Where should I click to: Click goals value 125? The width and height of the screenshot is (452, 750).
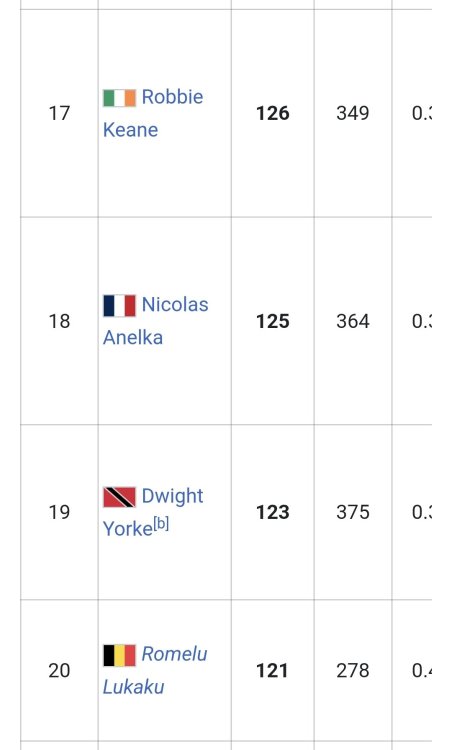pyautogui.click(x=273, y=321)
